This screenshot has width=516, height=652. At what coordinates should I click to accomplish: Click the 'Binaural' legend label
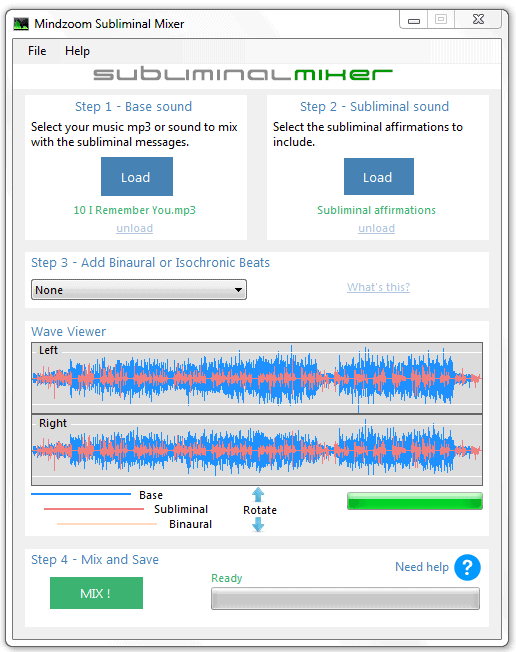point(190,524)
